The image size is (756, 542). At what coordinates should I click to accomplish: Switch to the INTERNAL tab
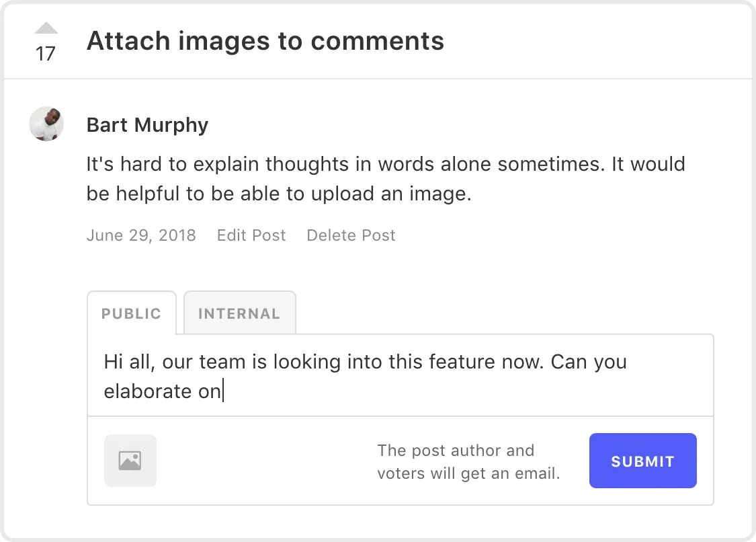tap(239, 313)
